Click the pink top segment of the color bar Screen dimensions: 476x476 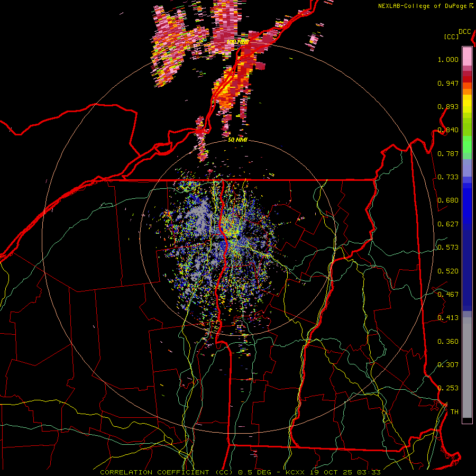click(467, 56)
